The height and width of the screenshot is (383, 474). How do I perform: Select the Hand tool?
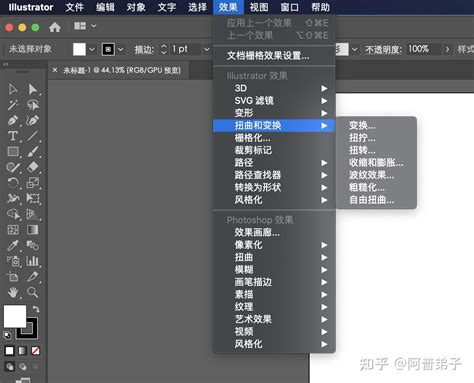[x=13, y=292]
